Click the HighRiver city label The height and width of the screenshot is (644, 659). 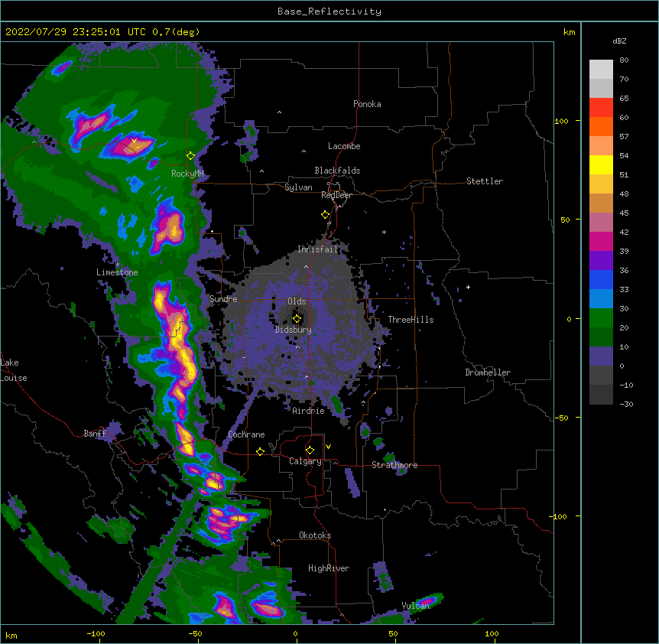tap(329, 568)
